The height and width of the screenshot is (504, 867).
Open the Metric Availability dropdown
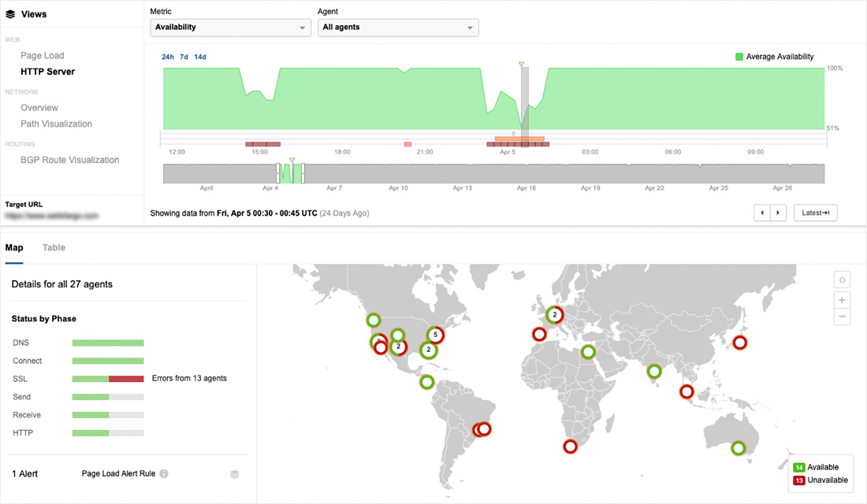[x=230, y=28]
